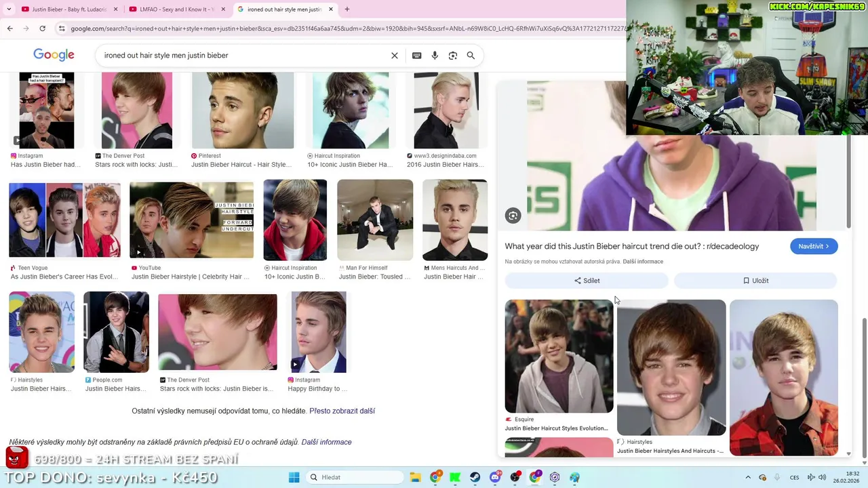Open File Explorer from the taskbar
868x488 pixels.
tap(415, 477)
